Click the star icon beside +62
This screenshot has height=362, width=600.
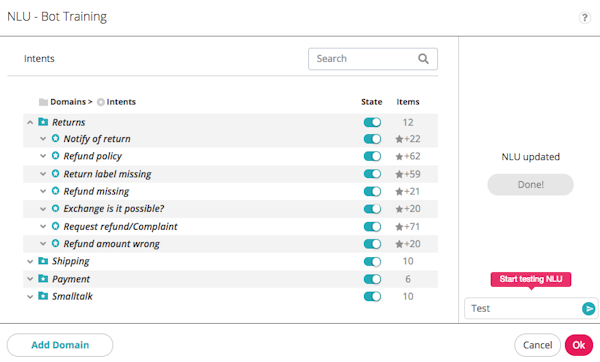pyautogui.click(x=399, y=157)
